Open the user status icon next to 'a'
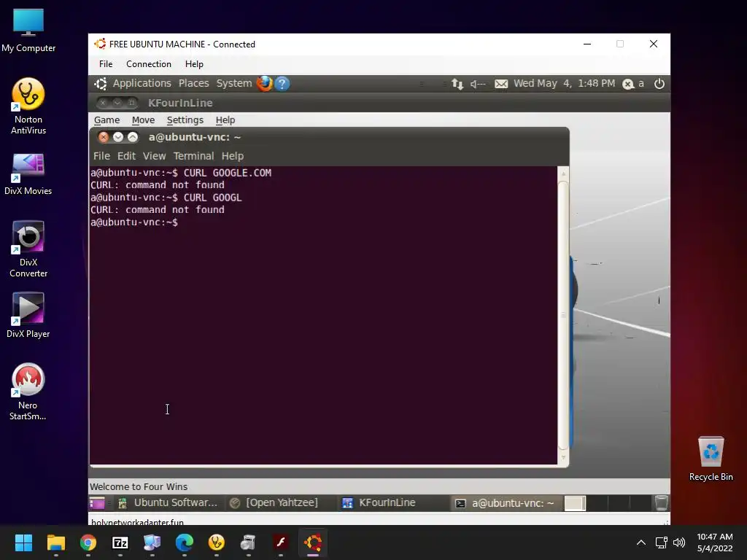The image size is (747, 560). (x=628, y=84)
